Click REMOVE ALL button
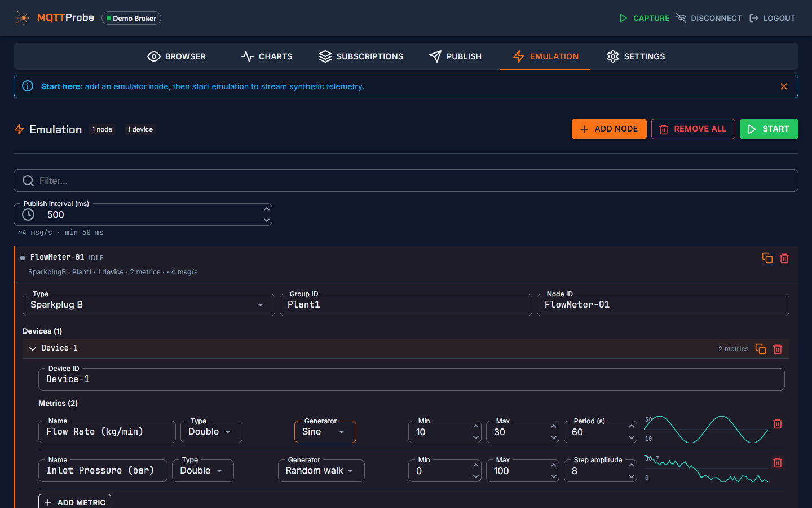The width and height of the screenshot is (812, 508). tap(693, 129)
